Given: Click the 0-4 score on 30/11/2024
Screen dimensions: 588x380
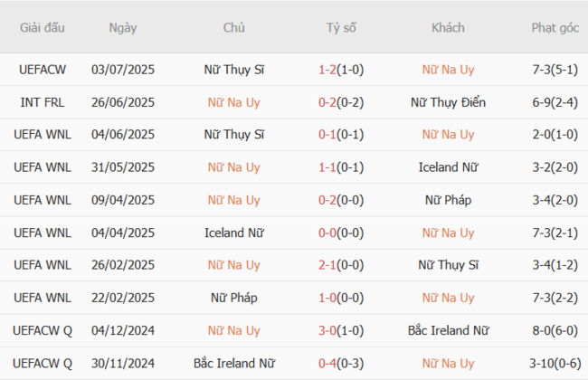Looking at the screenshot, I should 327,363.
